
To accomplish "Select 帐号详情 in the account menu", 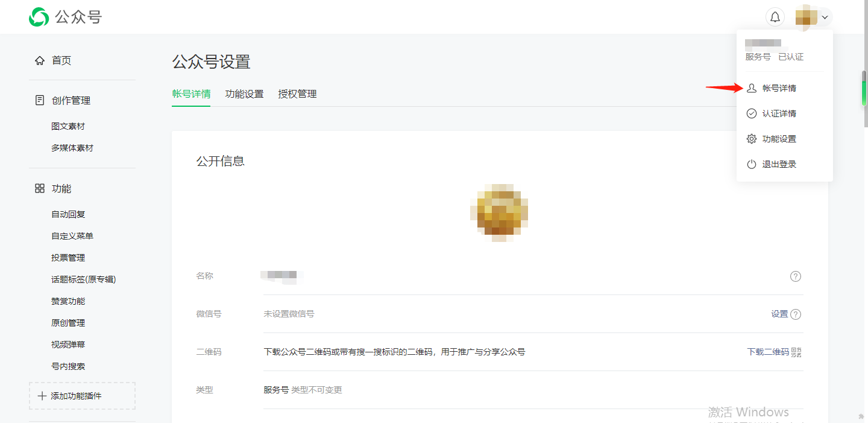I will (x=779, y=88).
